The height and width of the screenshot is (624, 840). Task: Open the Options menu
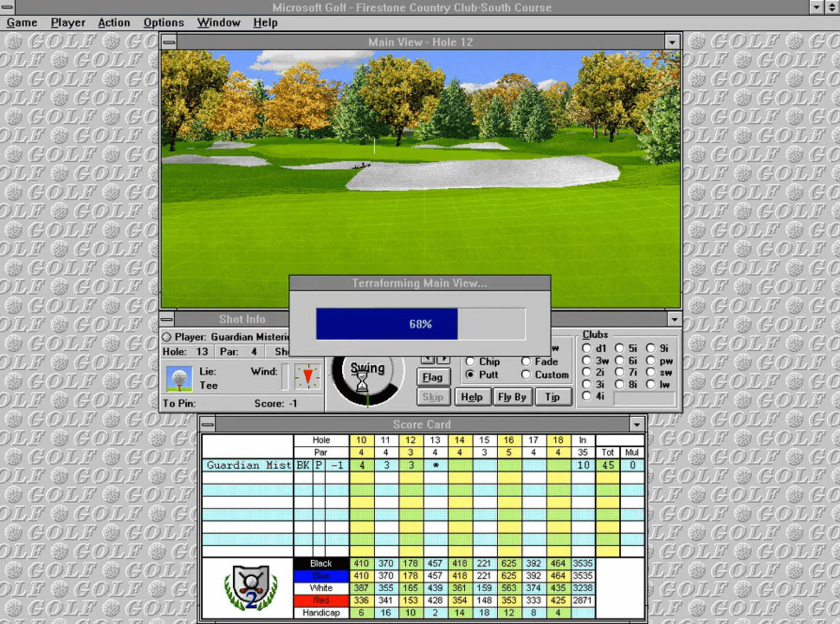pyautogui.click(x=163, y=23)
